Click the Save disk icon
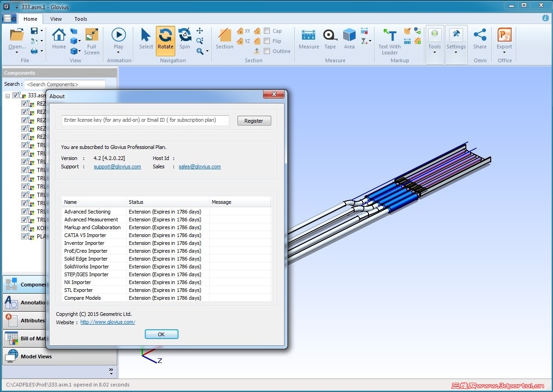 tap(34, 31)
